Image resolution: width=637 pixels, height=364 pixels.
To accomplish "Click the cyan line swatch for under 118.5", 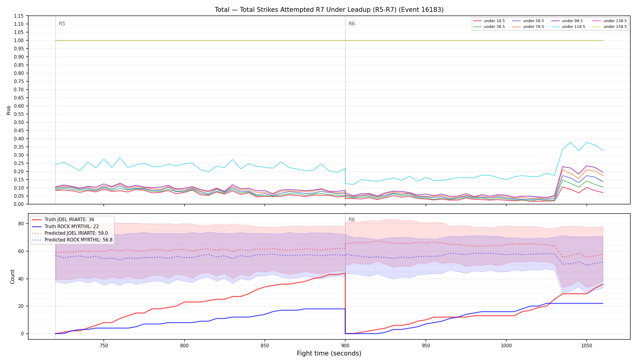I will coord(555,27).
